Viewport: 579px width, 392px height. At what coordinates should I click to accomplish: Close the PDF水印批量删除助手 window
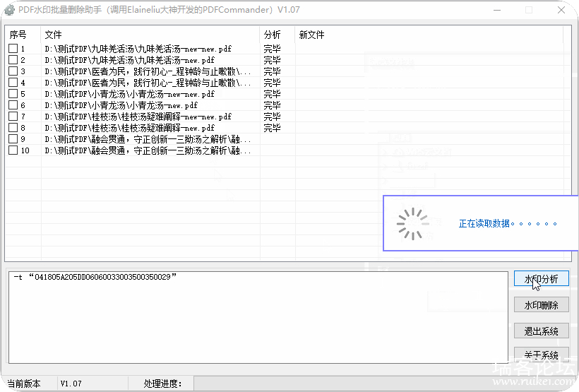coord(561,10)
